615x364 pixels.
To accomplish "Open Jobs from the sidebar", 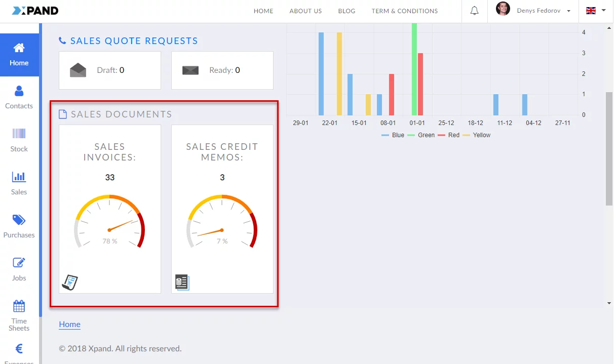I will (x=19, y=269).
